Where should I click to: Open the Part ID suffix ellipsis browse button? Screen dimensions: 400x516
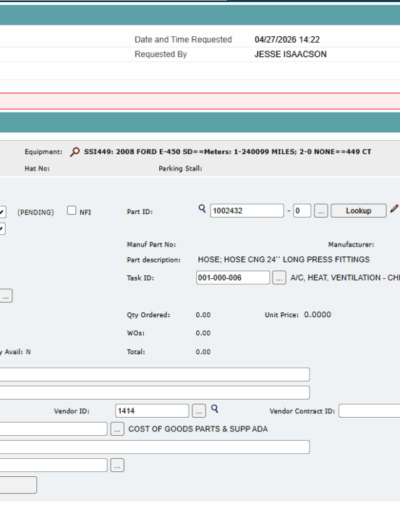(x=321, y=211)
